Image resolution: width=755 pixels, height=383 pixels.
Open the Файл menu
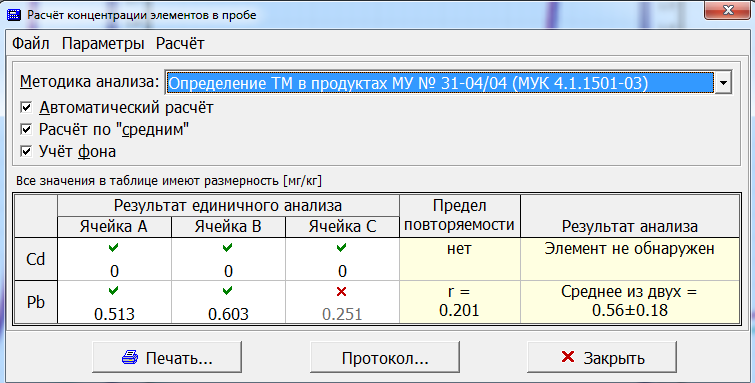(30, 44)
